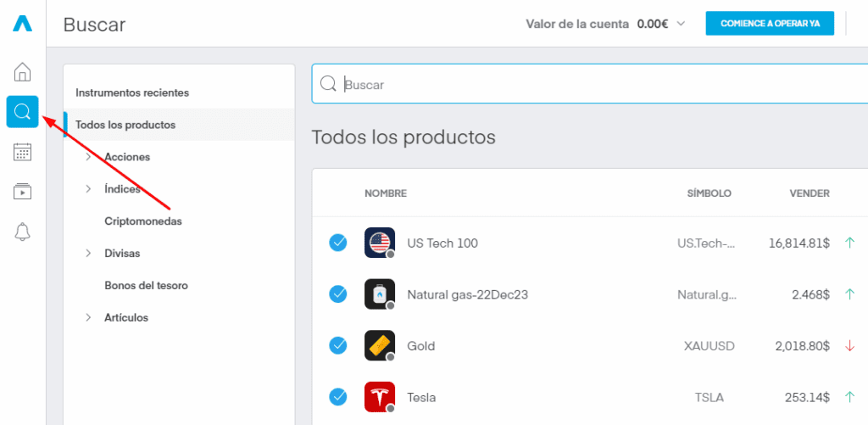868x425 pixels.
Task: Open the Artículos category
Action: pos(126,317)
